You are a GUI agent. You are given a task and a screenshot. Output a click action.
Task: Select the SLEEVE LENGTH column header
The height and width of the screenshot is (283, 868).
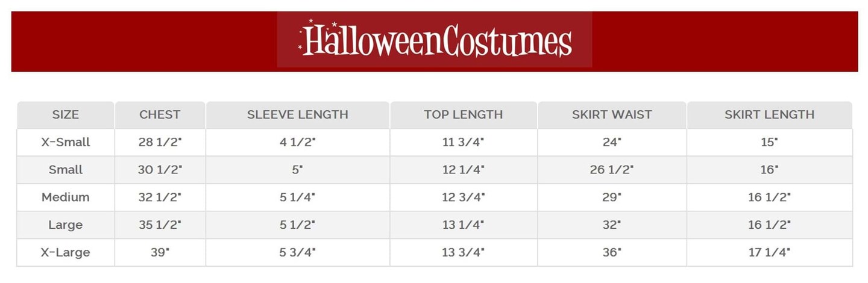298,114
